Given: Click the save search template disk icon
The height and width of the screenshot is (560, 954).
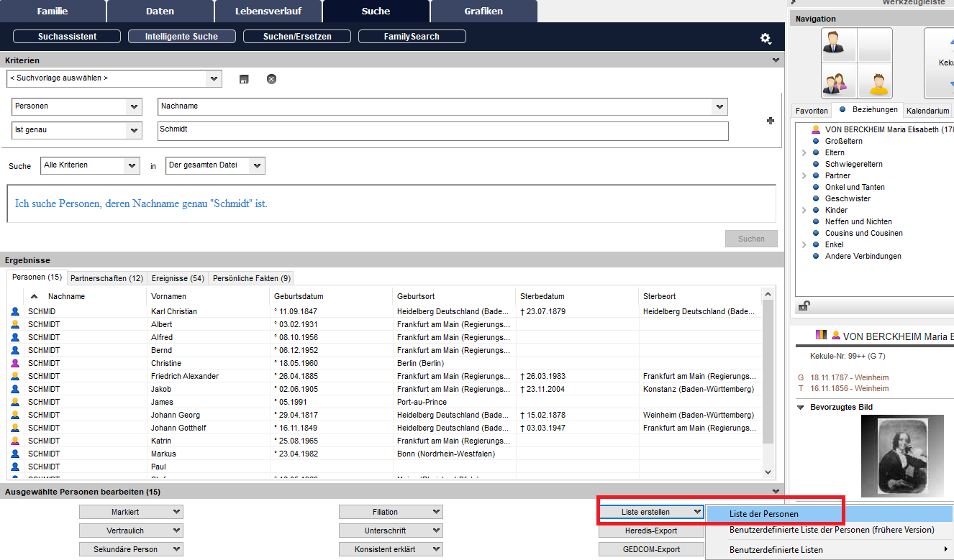Looking at the screenshot, I should (244, 79).
